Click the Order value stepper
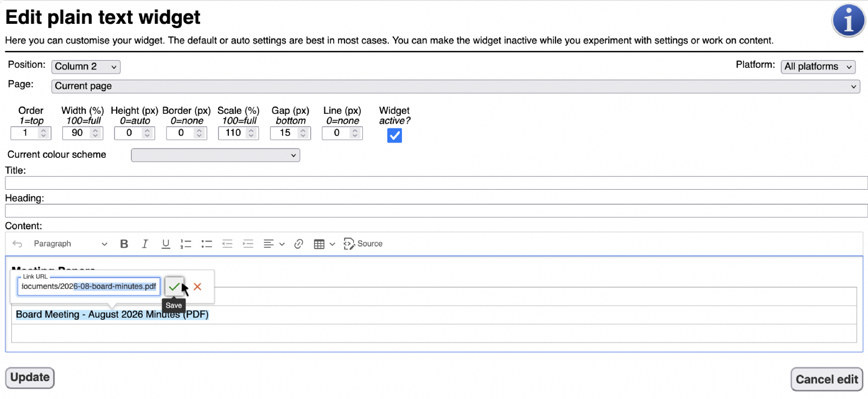The width and height of the screenshot is (868, 399). (x=43, y=133)
